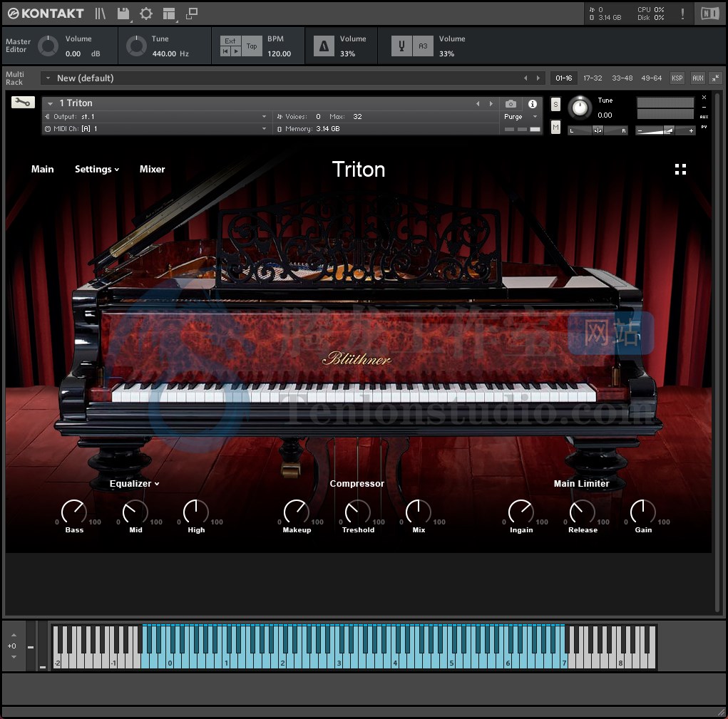Click the transport rewind button
This screenshot has height=719, width=728.
[225, 51]
